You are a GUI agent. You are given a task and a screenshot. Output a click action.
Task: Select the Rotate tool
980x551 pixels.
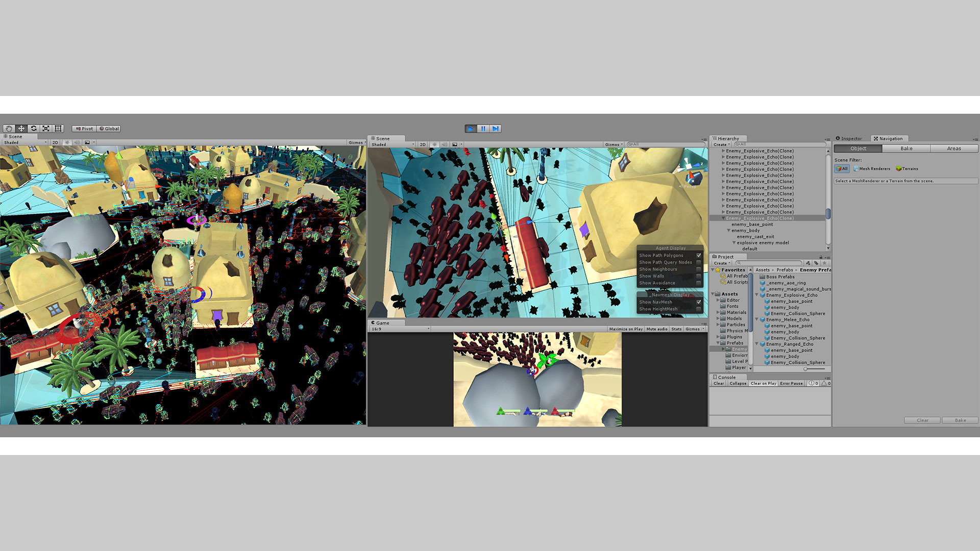click(34, 129)
